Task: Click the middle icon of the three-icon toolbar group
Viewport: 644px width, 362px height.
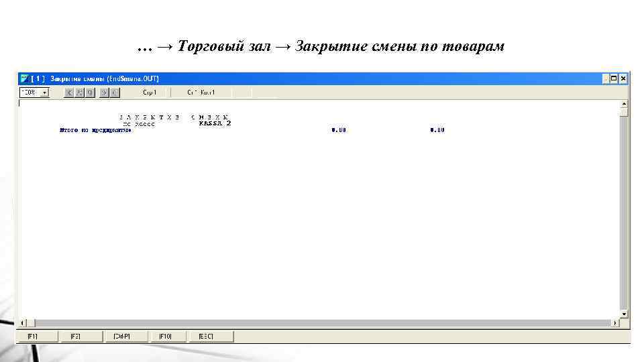Action: pos(80,93)
